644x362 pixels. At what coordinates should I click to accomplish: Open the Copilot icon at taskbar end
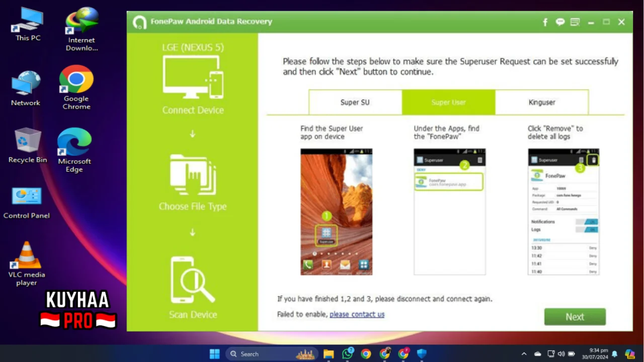pos(630,354)
